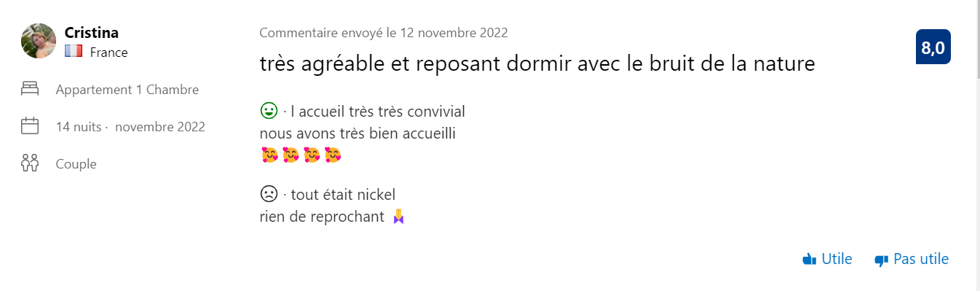Click Cristina's profile avatar photo
The height and width of the screenshot is (291, 980).
39,41
